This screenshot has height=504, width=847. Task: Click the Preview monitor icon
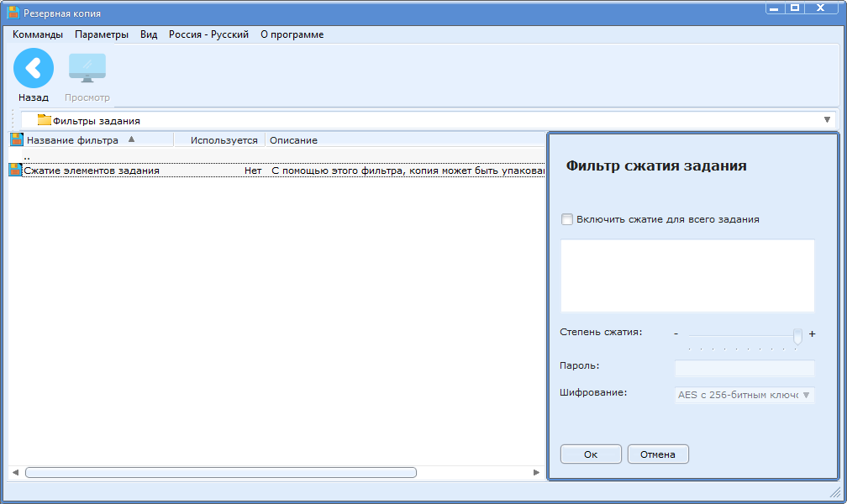tap(87, 69)
